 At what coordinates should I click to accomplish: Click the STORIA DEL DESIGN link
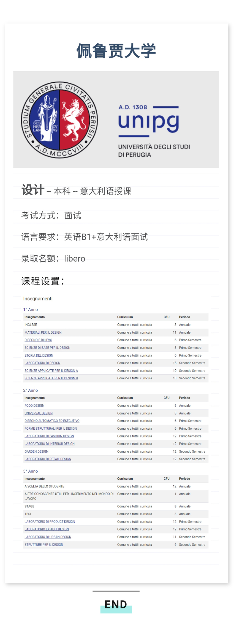point(39,355)
